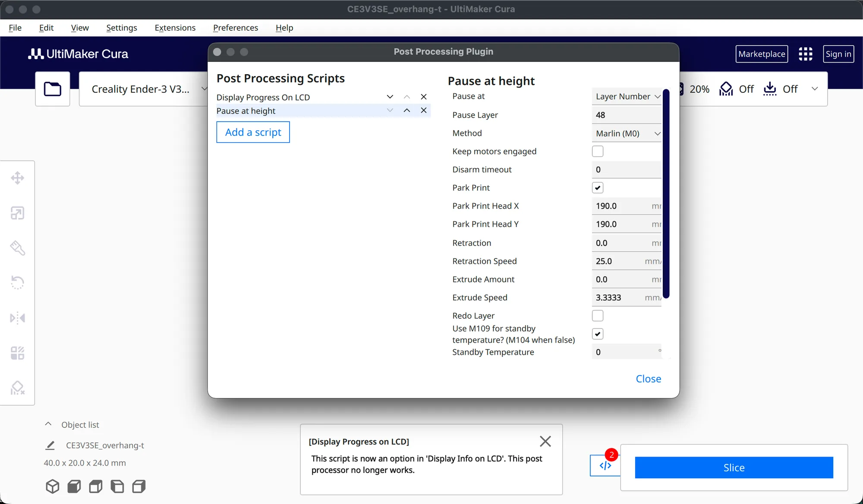
Task: Move Display Progress On LCD script down
Action: [390, 97]
